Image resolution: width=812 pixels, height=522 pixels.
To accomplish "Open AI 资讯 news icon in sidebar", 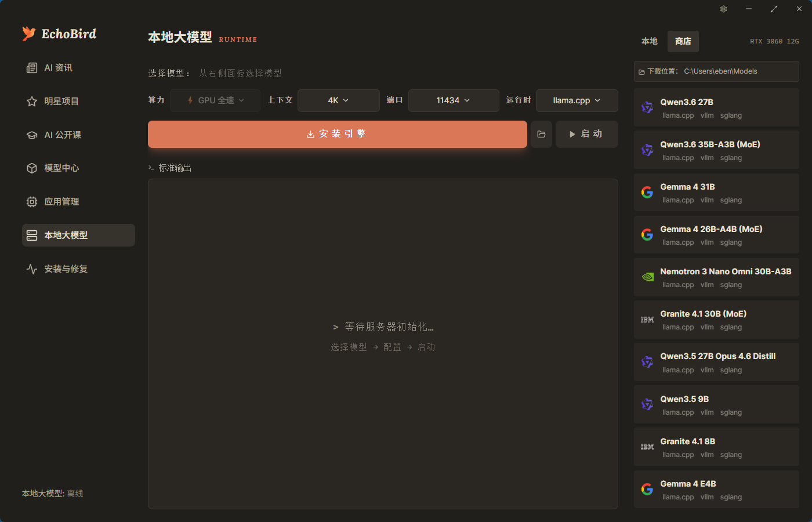I will pyautogui.click(x=32, y=68).
